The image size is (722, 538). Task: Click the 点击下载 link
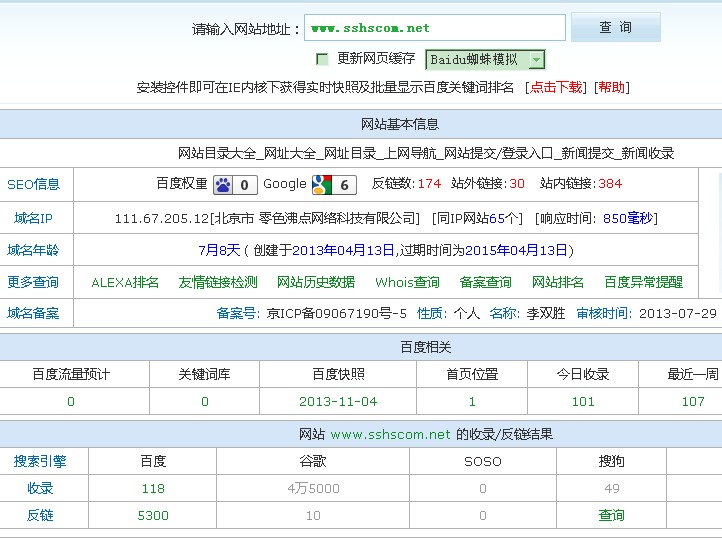click(556, 87)
